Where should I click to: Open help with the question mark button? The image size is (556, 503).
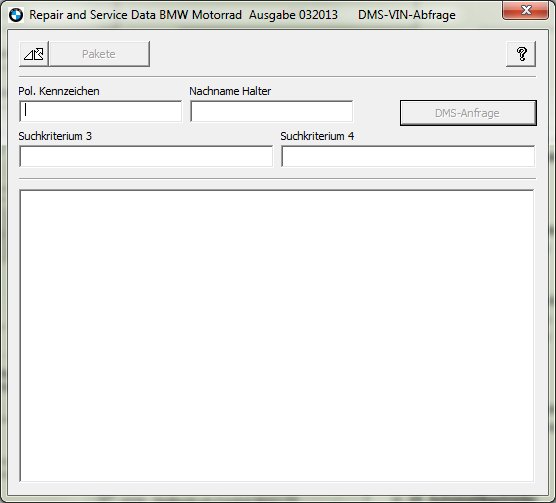point(521,54)
